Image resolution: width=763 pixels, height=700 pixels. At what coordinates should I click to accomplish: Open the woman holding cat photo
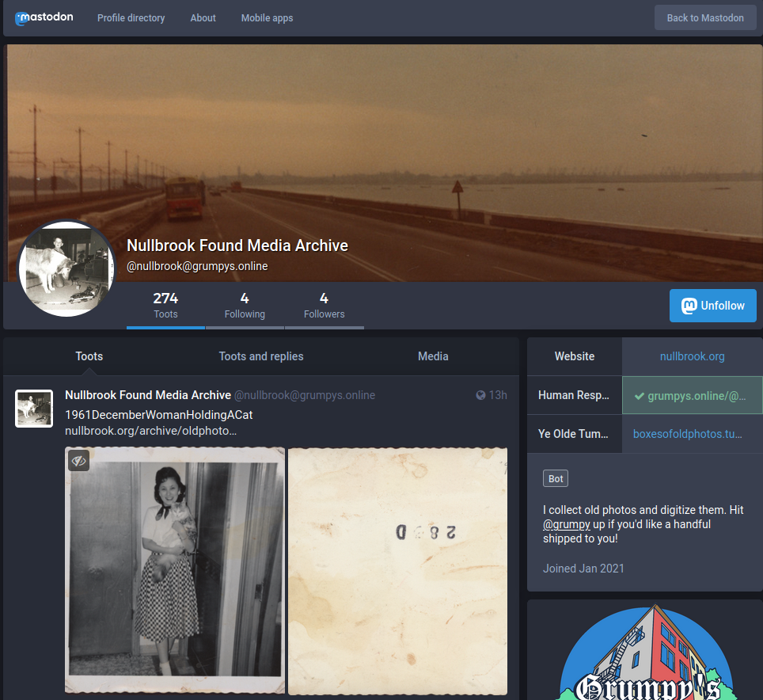click(x=175, y=571)
